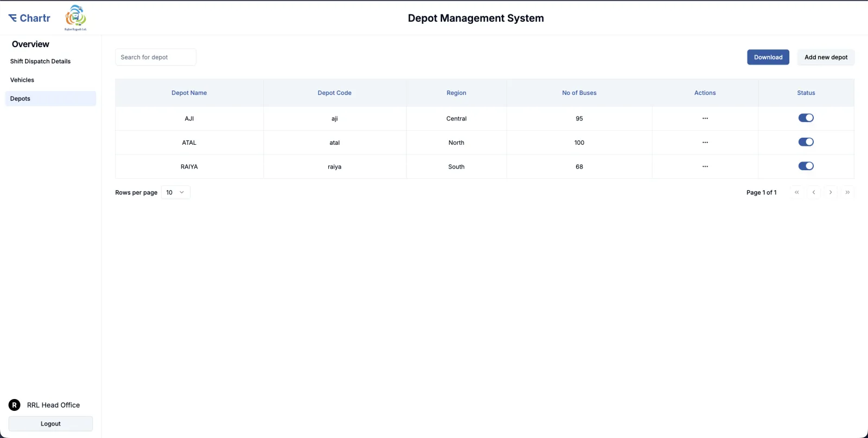Click the Chartr logo
Screen dimensions: 868x438
tap(29, 18)
